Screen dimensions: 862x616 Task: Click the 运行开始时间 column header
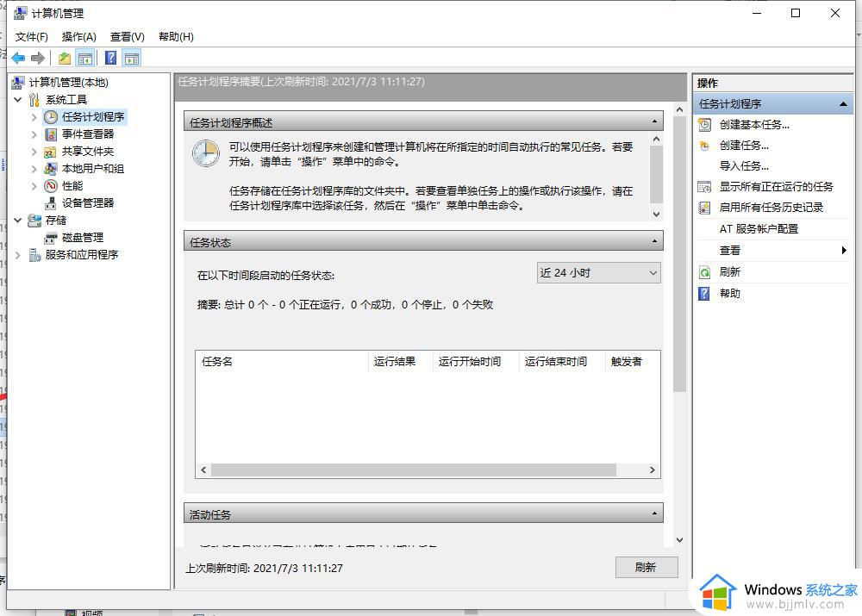tap(476, 362)
